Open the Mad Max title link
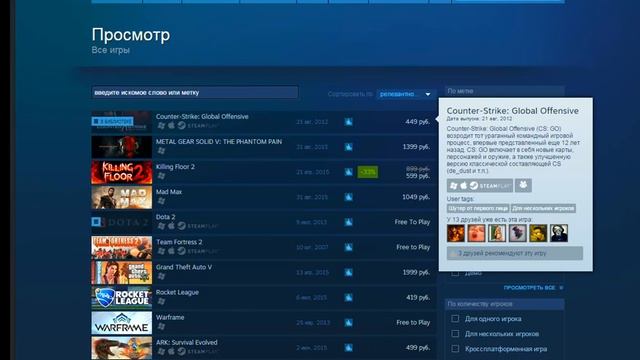640x360 pixels. 169,192
